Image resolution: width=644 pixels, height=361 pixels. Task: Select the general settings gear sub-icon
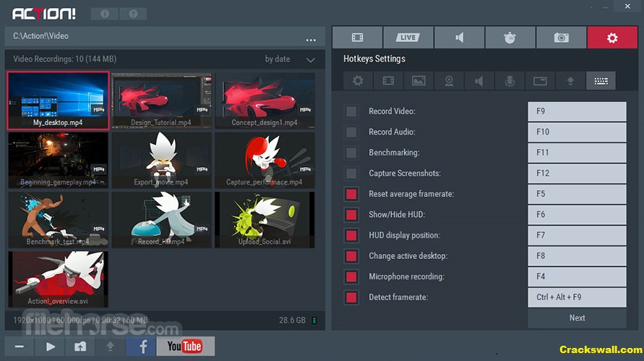(x=358, y=80)
